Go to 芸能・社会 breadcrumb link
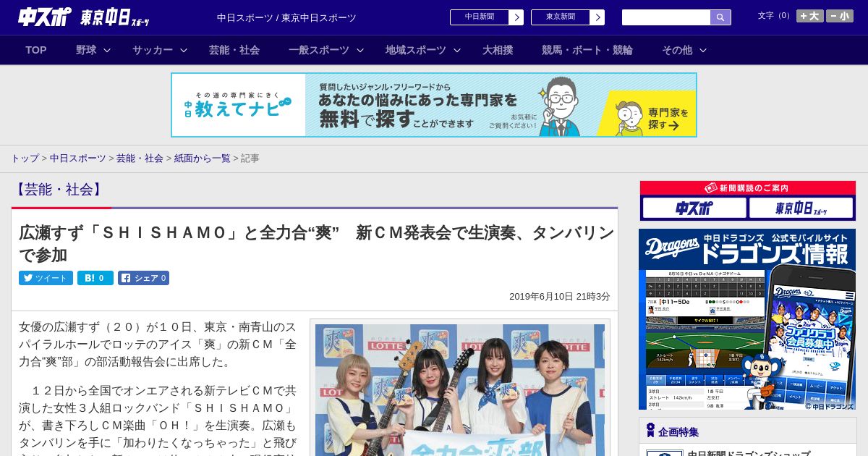This screenshot has height=456, width=868. [140, 159]
